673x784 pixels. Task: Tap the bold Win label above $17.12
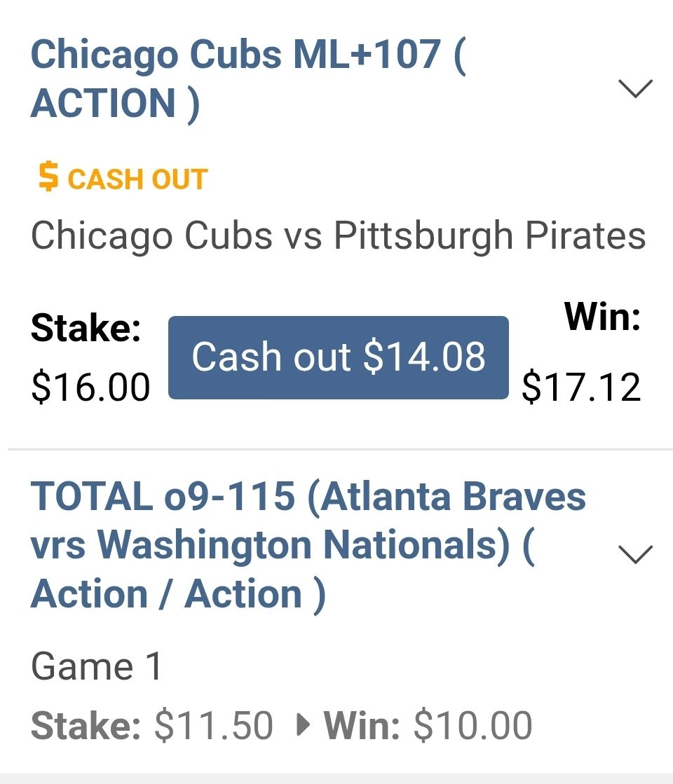[x=602, y=317]
